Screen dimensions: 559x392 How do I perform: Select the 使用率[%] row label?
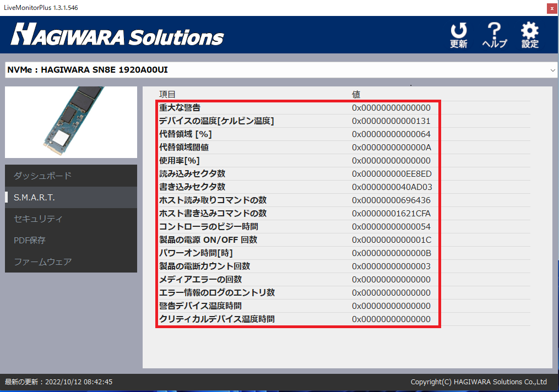pos(180,160)
